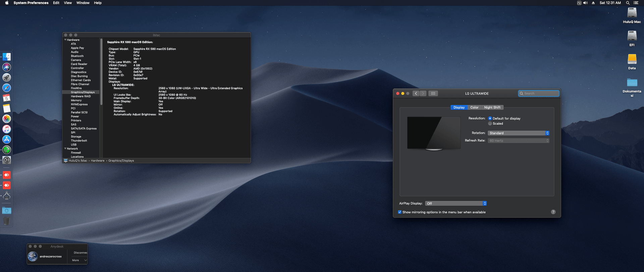Viewport: 644px width, 272px height.
Task: Select Scaled resolution option
Action: coord(490,124)
